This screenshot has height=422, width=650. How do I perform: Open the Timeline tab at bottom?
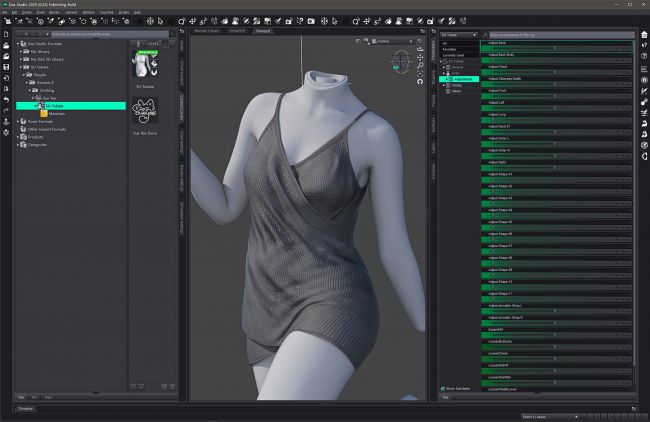(x=26, y=408)
